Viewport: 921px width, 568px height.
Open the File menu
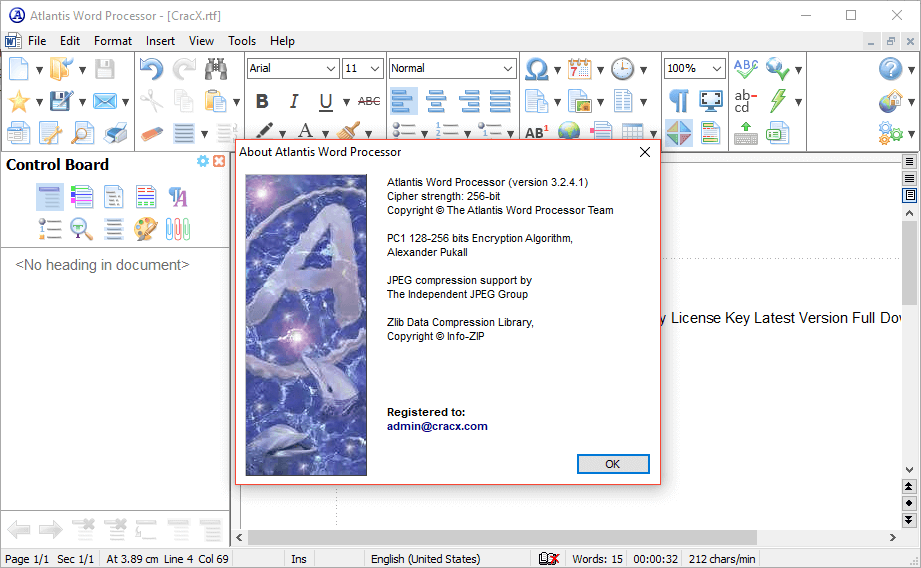[x=37, y=41]
